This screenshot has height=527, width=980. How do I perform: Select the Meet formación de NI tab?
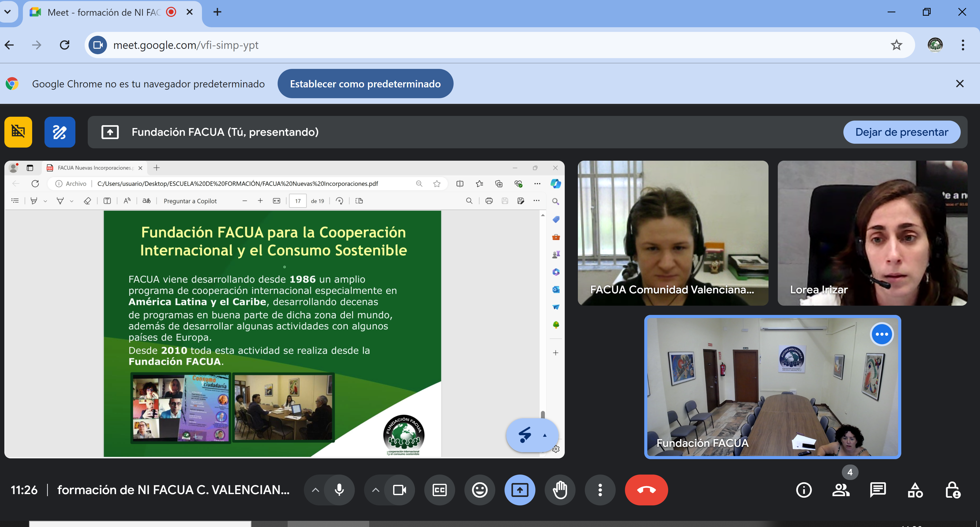pos(103,12)
